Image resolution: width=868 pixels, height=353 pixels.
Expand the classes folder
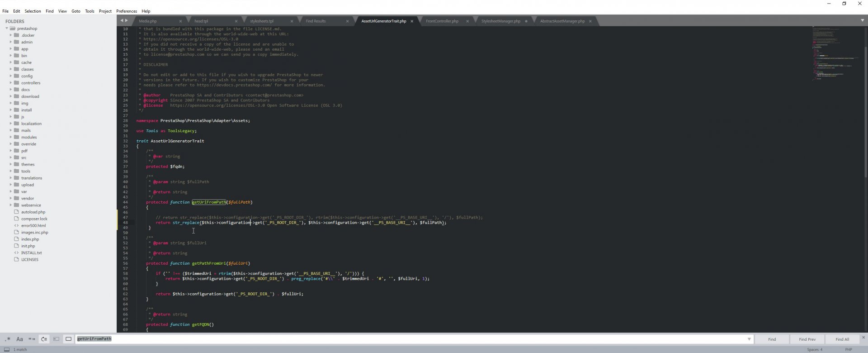point(11,69)
